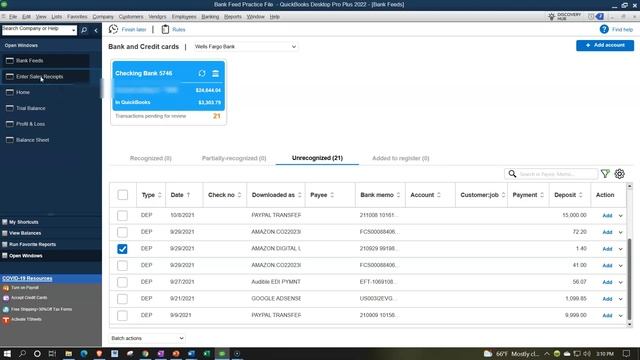Check the Audible EDI PYMNT row checkbox

[122, 282]
